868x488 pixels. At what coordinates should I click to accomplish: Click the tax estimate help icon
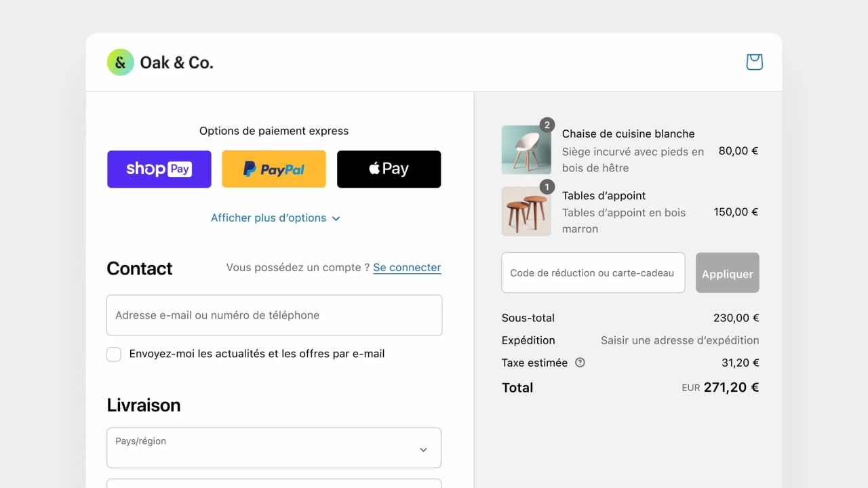580,363
